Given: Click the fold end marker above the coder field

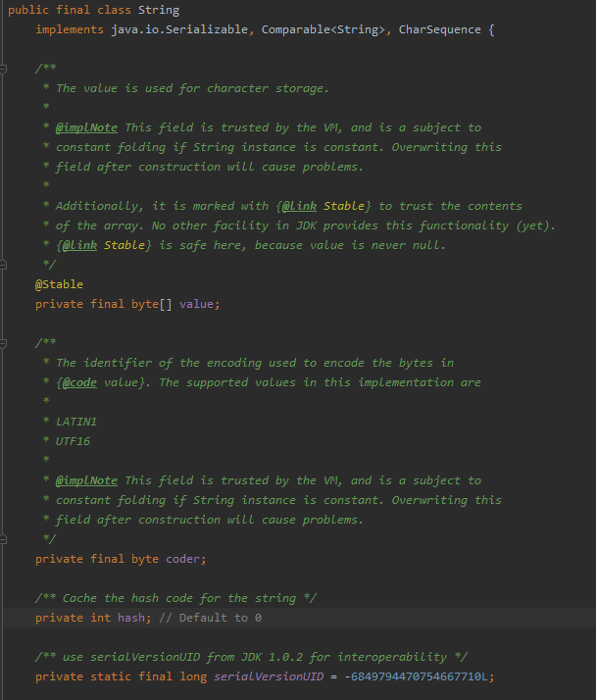Looking at the screenshot, I should pyautogui.click(x=3, y=540).
